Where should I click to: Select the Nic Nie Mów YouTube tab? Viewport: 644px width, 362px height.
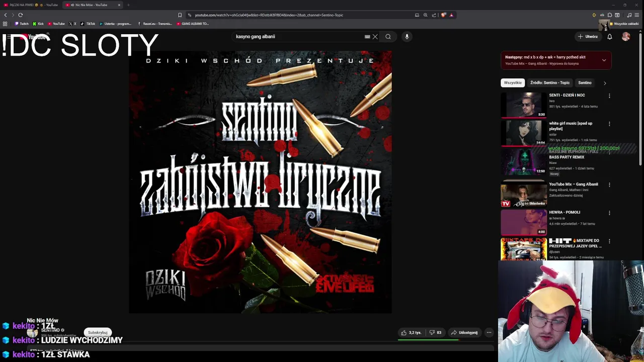click(x=91, y=5)
